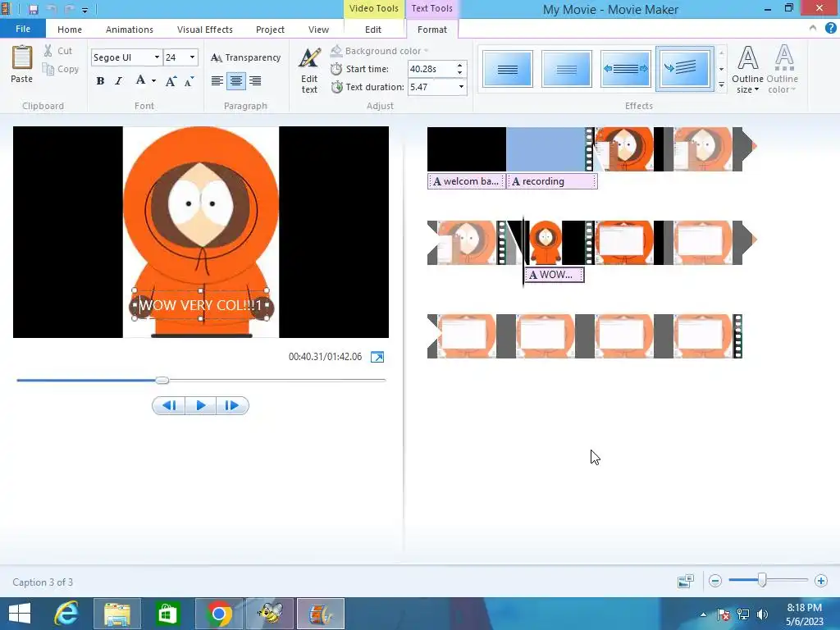Zoom in the timeline with plus icon
This screenshot has width=840, height=630.
[x=820, y=581]
